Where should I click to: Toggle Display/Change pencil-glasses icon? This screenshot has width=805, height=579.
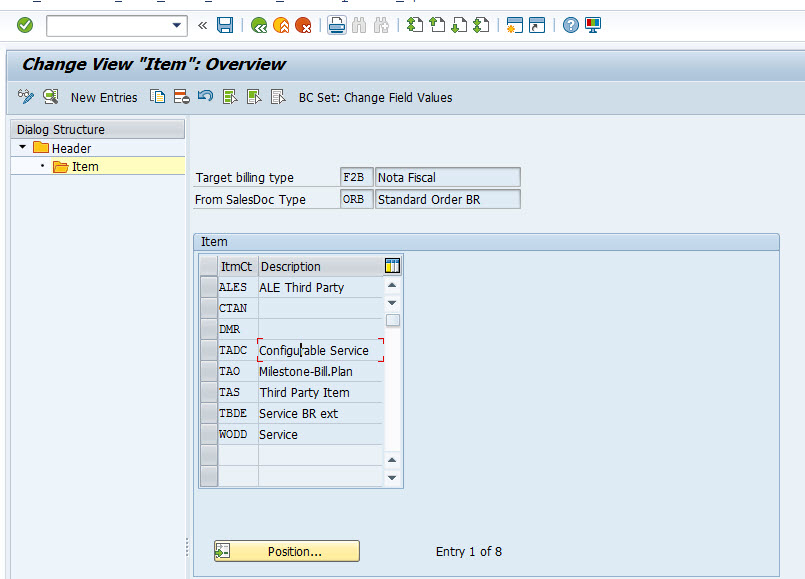point(26,96)
